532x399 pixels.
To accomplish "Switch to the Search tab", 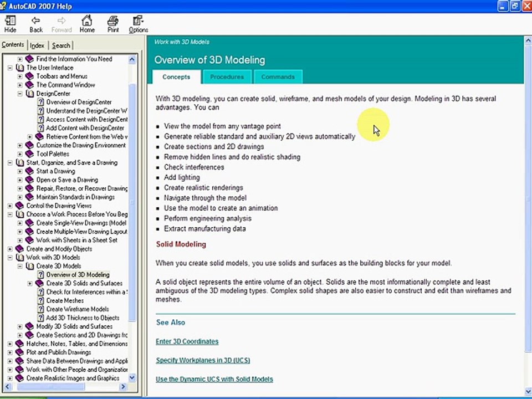I will [x=61, y=45].
